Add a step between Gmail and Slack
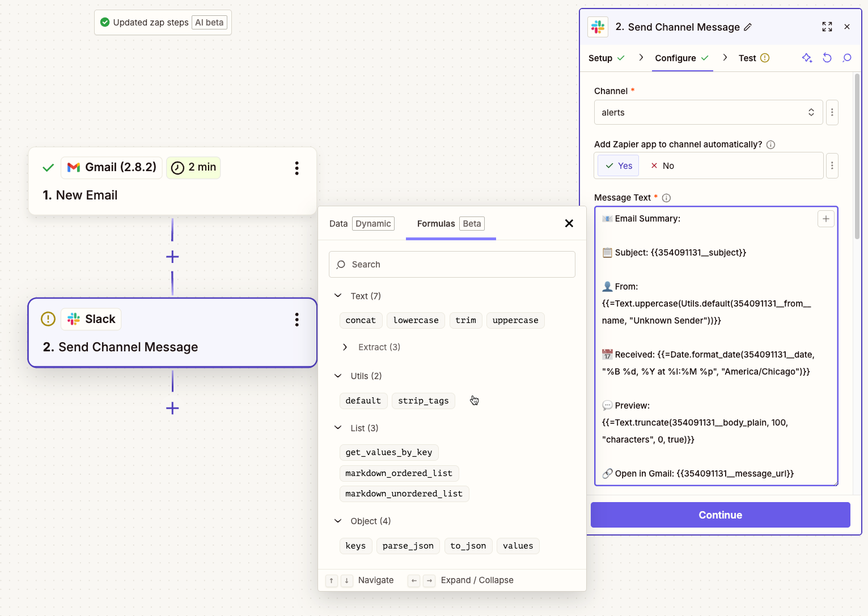Screen dimensions: 868x616 coord(172,257)
